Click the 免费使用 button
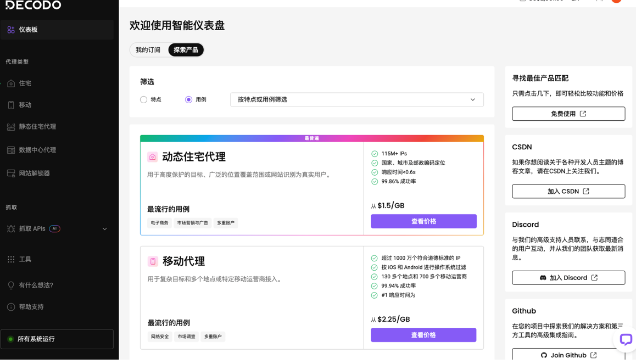Viewport: 636px width, 364px height. (x=568, y=114)
